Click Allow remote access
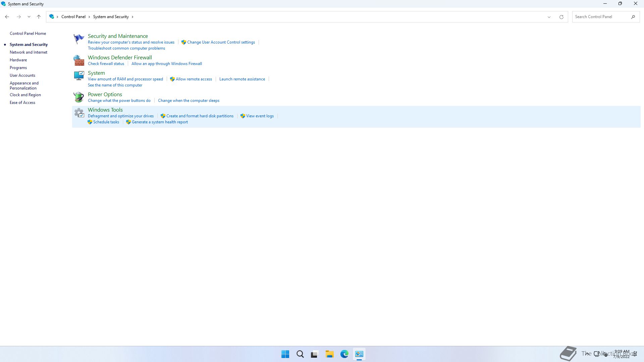Image resolution: width=644 pixels, height=362 pixels. [194, 79]
